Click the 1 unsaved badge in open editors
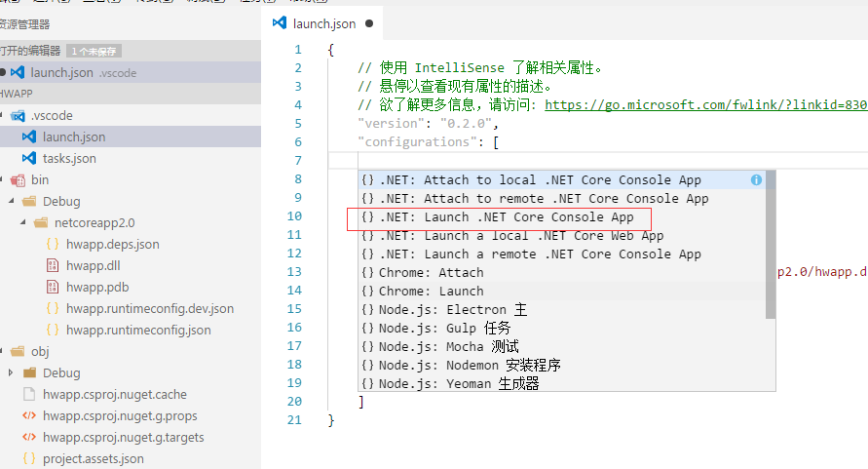 94,51
